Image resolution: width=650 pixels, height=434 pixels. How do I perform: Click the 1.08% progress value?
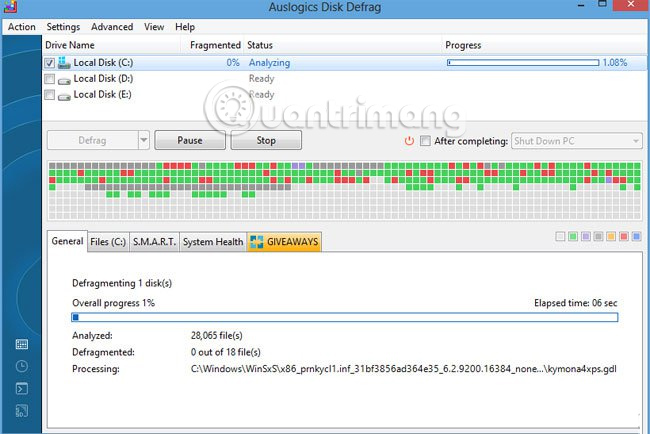pyautogui.click(x=615, y=63)
